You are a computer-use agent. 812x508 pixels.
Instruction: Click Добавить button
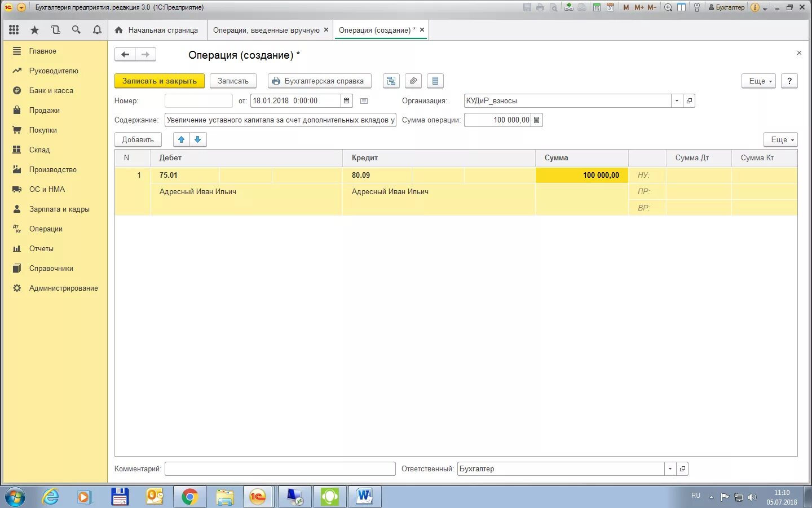[x=138, y=139]
